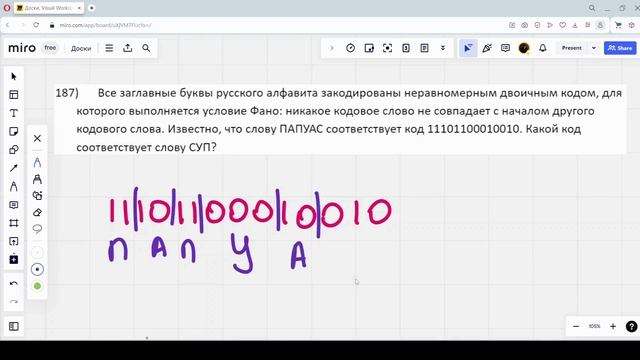
Task: Pick the dark blue pen color
Action: tap(37, 269)
